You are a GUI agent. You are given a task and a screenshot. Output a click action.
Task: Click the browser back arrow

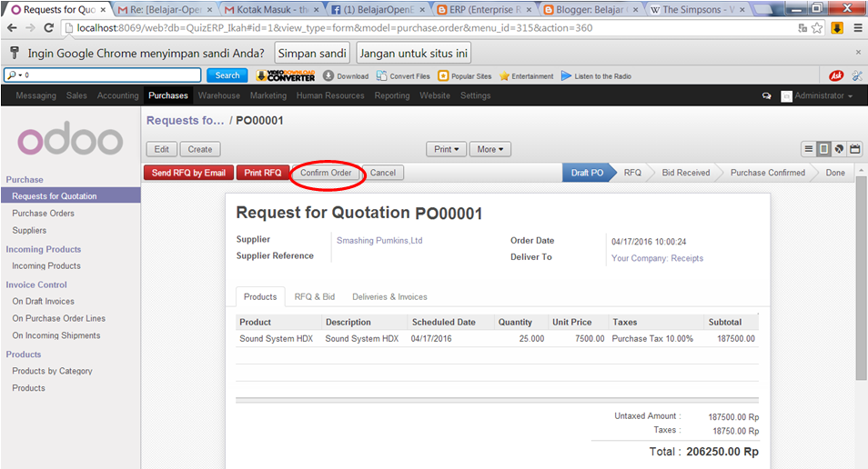coord(12,27)
